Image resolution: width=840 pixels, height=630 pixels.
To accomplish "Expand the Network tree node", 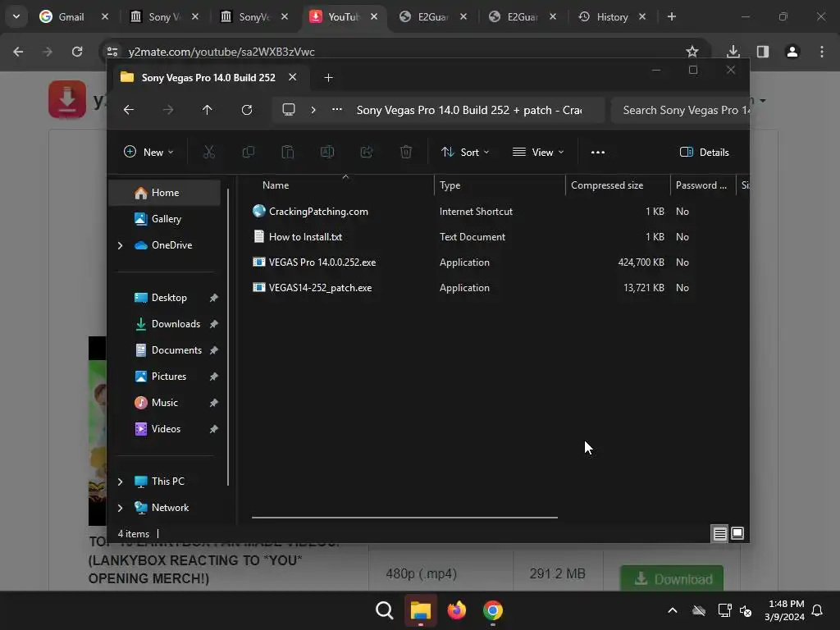I will pos(120,508).
